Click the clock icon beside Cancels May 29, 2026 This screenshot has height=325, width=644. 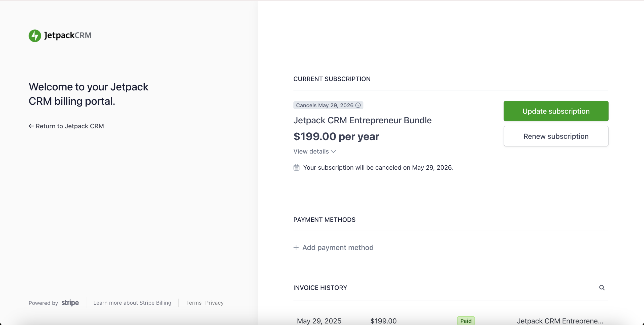358,105
